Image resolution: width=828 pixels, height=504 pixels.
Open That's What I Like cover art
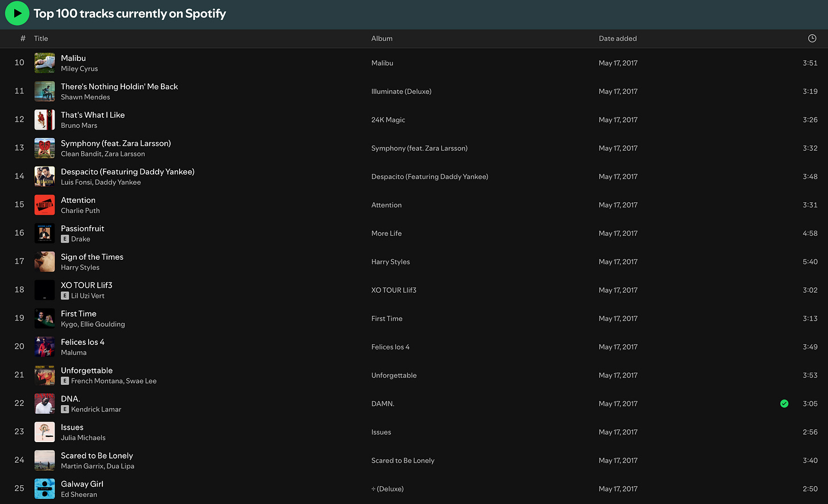tap(45, 120)
